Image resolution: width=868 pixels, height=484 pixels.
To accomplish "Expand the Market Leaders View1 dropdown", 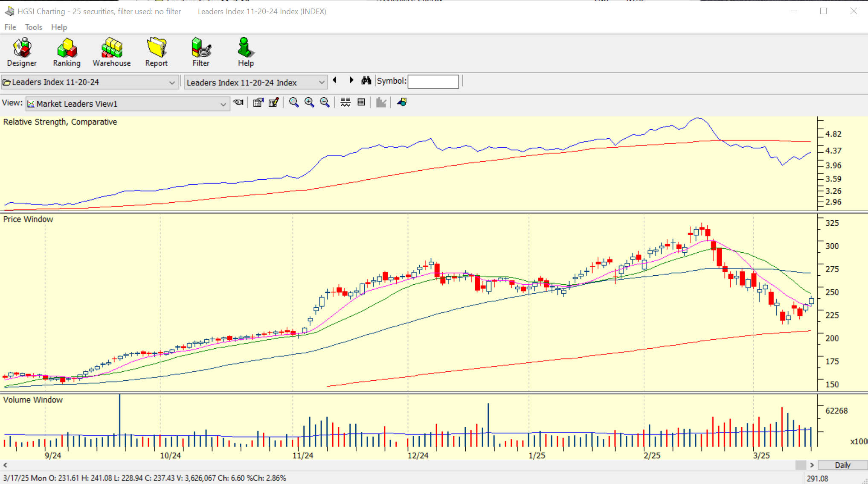I will coord(223,104).
